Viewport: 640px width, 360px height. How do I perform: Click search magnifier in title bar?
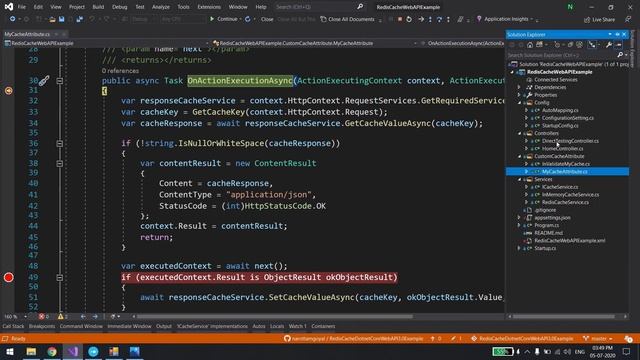(360, 7)
